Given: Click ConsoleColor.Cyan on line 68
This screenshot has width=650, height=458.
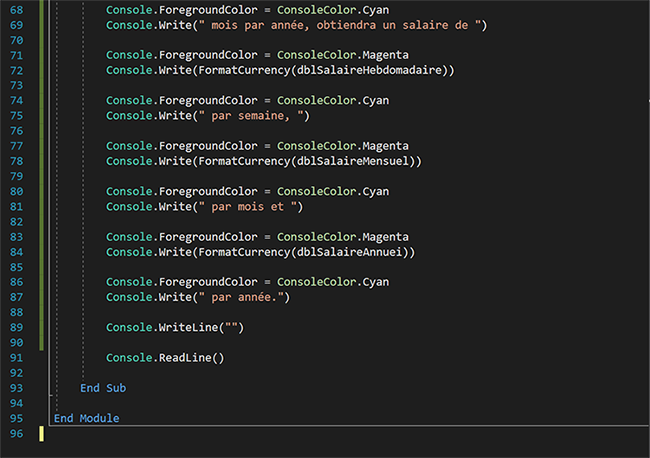Looking at the screenshot, I should (333, 10).
